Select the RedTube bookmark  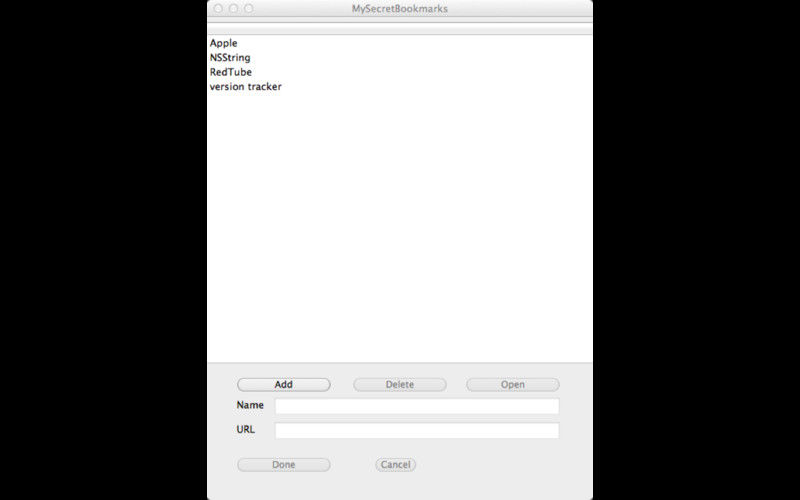[x=400, y=72]
